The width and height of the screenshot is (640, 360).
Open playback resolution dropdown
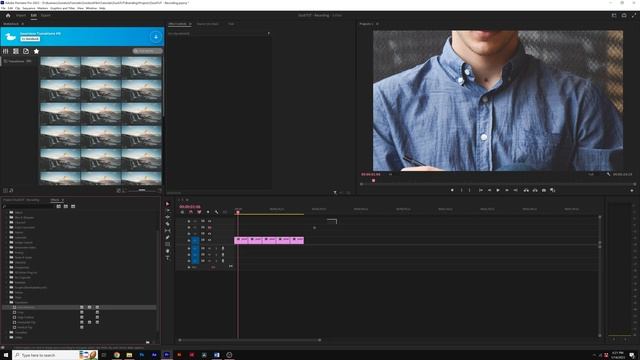coord(592,174)
